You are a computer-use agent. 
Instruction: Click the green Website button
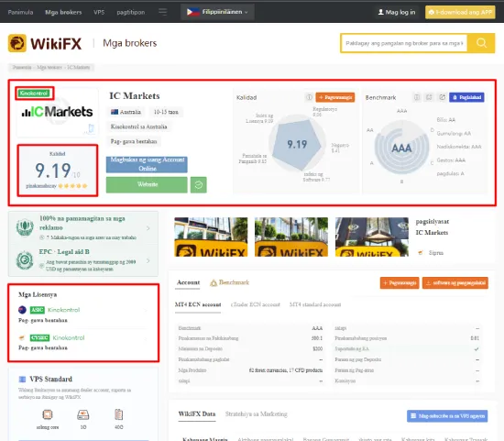[147, 184]
